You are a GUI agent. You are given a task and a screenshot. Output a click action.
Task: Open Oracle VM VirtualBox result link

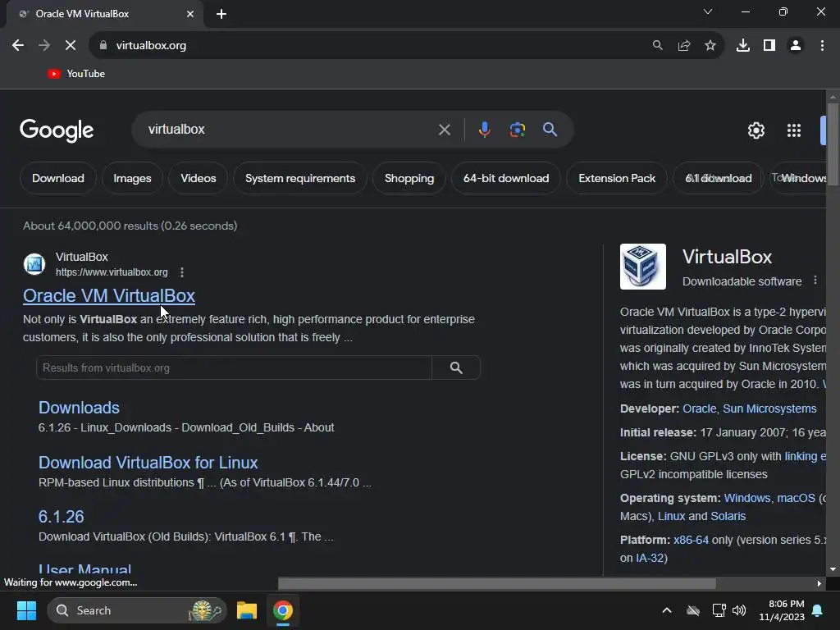[109, 295]
